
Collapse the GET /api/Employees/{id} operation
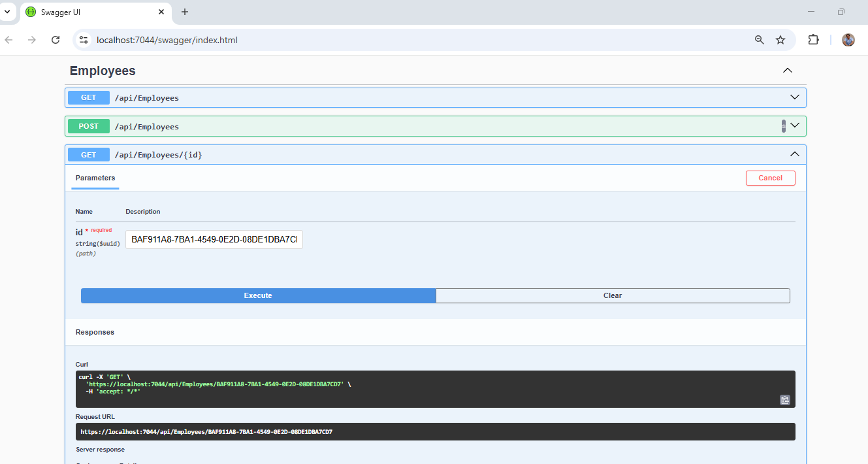tap(794, 154)
